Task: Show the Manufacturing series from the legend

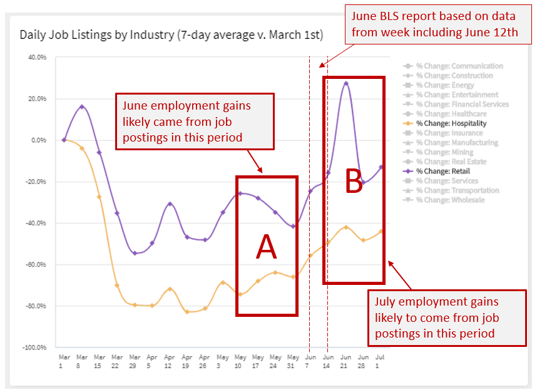Action: click(457, 143)
